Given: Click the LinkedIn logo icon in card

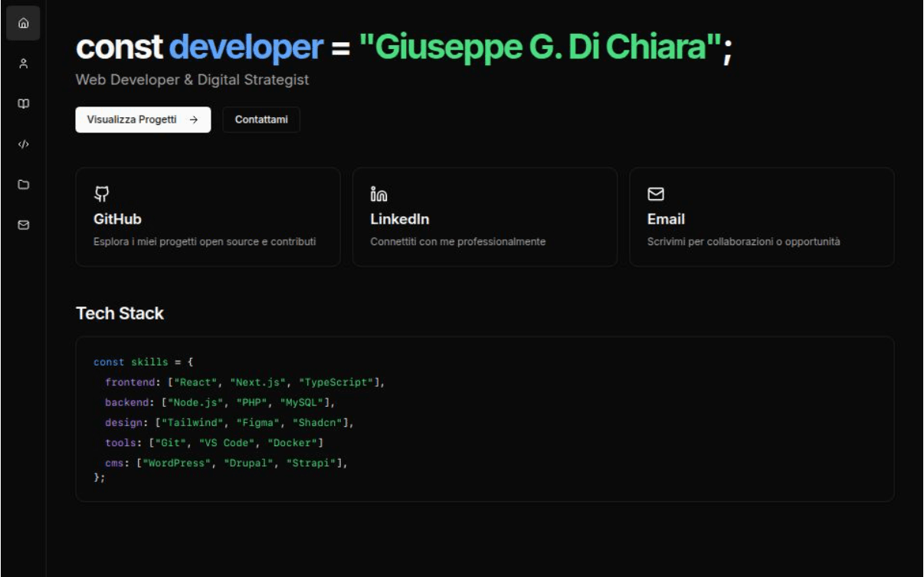Looking at the screenshot, I should pos(378,194).
